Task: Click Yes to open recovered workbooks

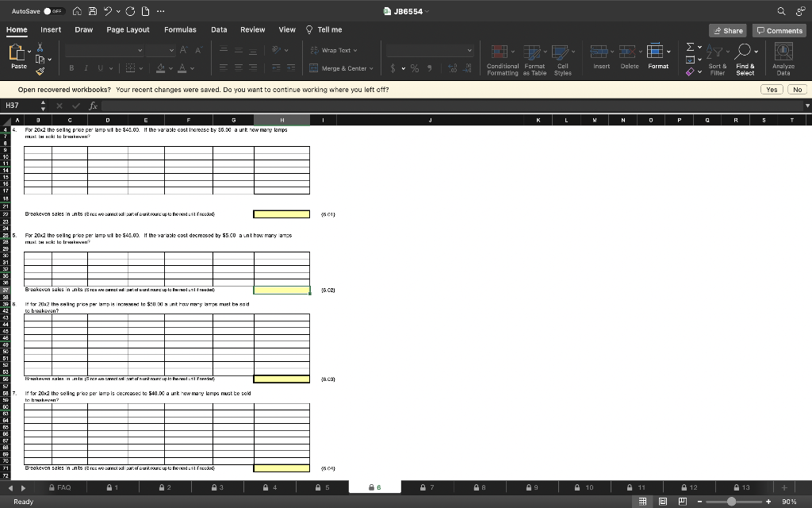Action: tap(771, 90)
